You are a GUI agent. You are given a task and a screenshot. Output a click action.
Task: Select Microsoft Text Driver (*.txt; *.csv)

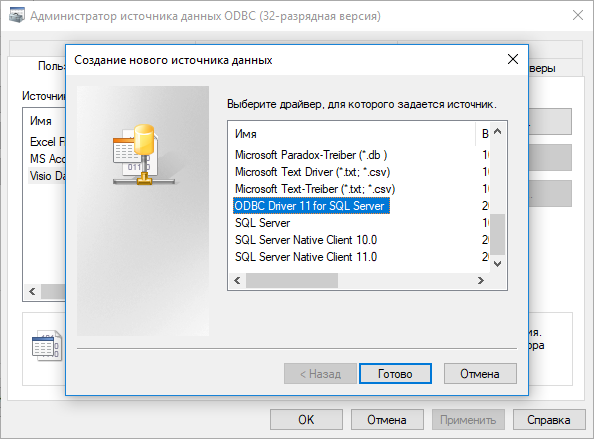click(x=313, y=172)
